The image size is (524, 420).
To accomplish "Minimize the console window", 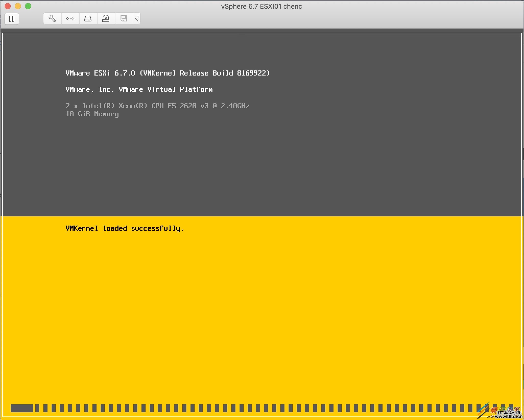I will pos(18,6).
